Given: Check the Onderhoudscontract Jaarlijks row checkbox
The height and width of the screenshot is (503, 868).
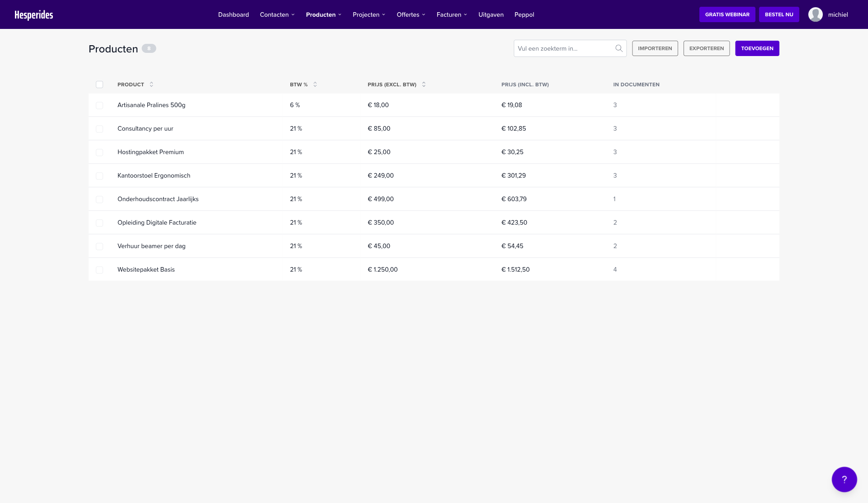Looking at the screenshot, I should (x=99, y=199).
